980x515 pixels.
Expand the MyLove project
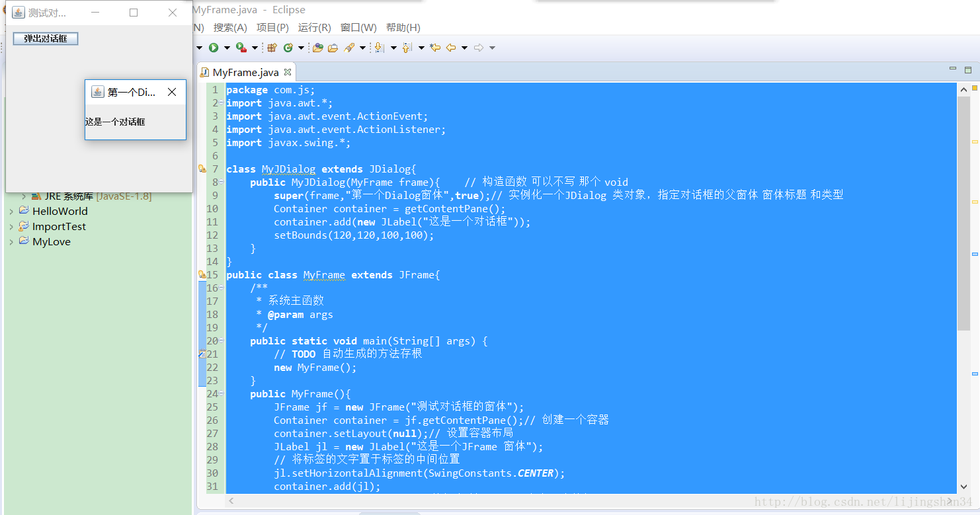point(11,242)
